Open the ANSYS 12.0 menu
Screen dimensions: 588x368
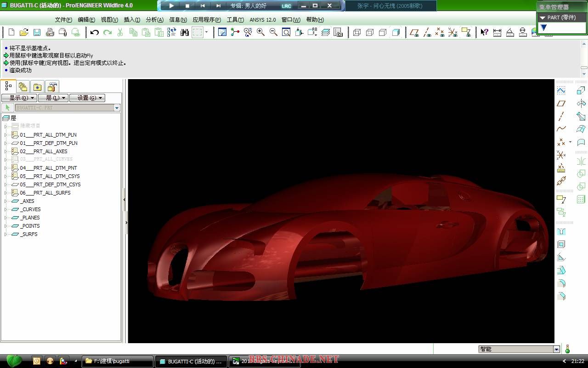263,20
